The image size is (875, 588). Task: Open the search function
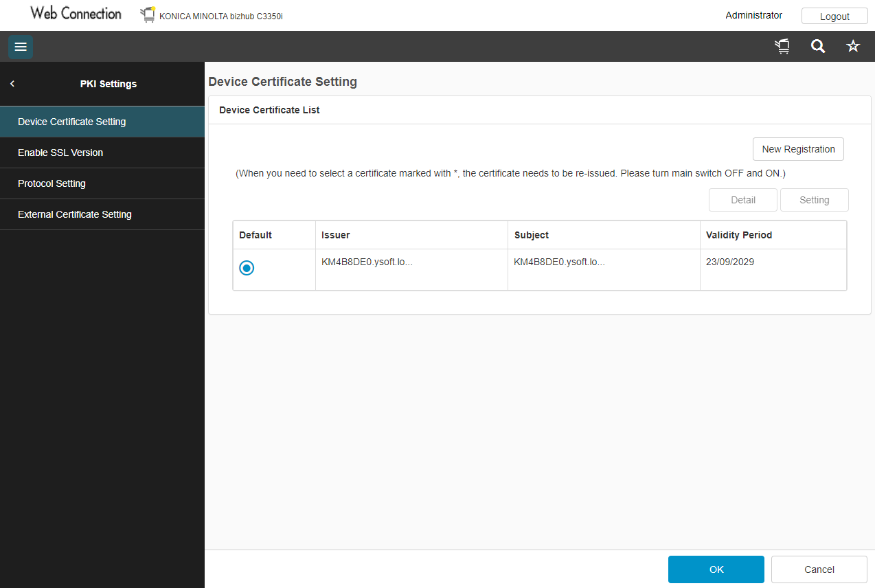click(817, 46)
